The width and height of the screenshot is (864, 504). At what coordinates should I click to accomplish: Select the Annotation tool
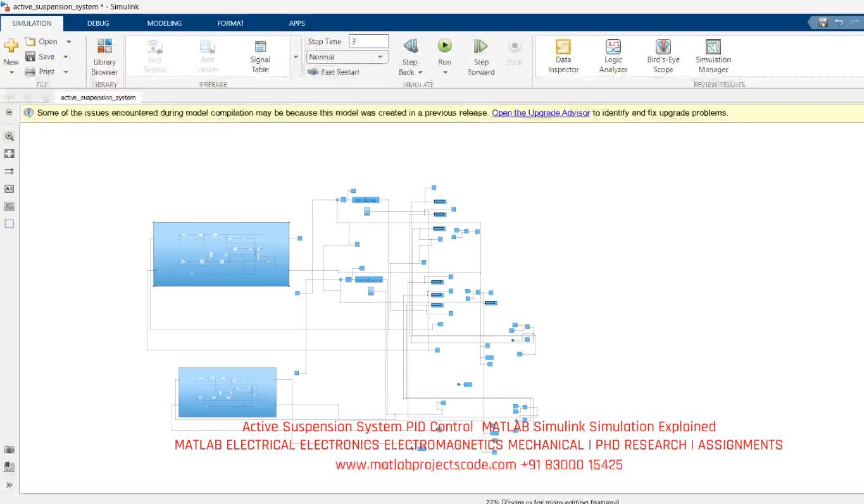[x=9, y=188]
